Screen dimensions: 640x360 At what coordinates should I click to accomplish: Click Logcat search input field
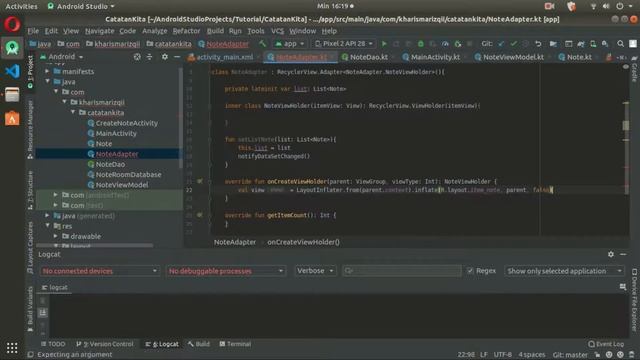pyautogui.click(x=402, y=271)
